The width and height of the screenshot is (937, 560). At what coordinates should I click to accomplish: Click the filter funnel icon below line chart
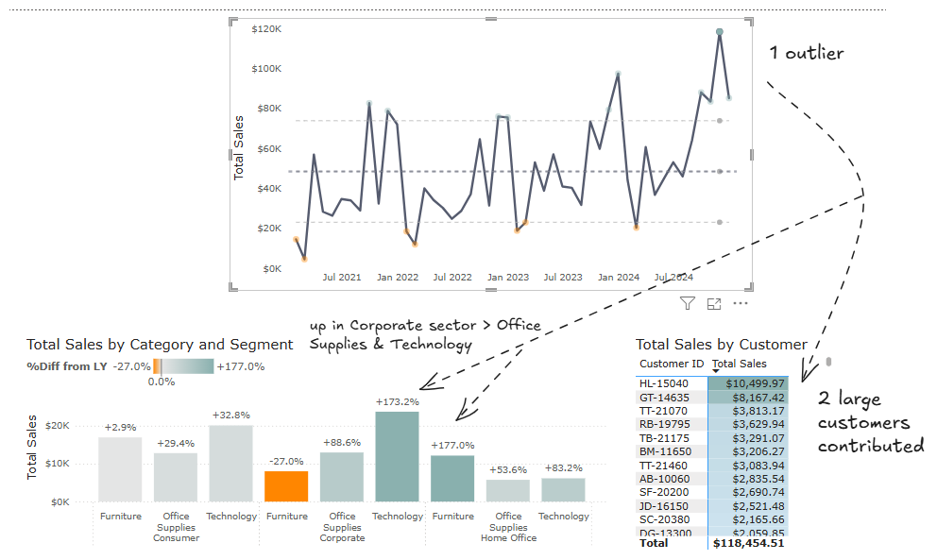click(x=687, y=304)
